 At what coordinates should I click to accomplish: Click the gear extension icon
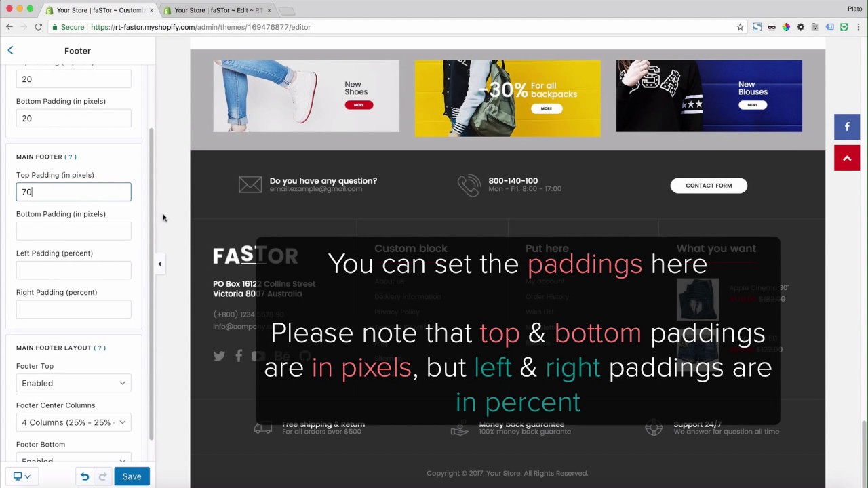800,27
